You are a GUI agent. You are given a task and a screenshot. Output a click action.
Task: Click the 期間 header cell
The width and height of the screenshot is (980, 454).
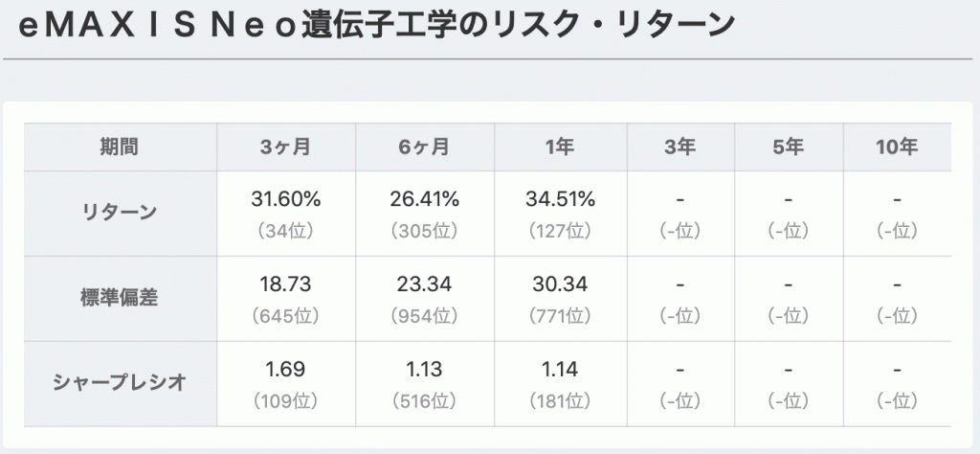(120, 147)
